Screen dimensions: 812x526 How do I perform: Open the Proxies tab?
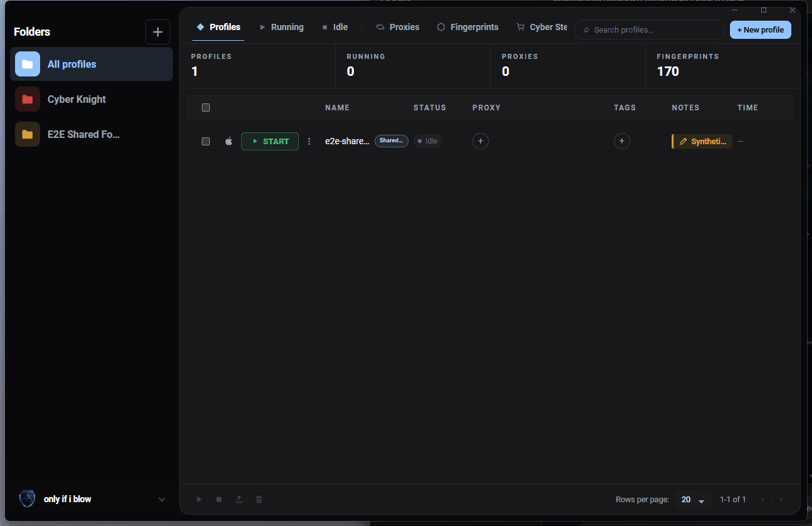[x=398, y=27]
